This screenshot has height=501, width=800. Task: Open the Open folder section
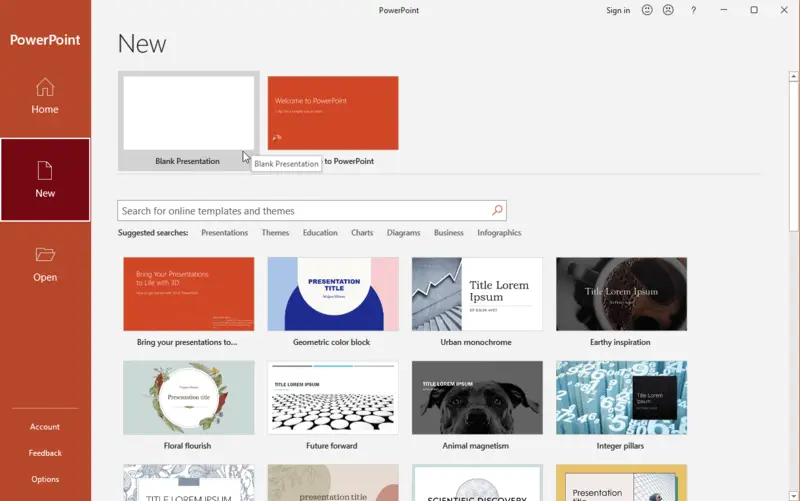click(x=45, y=264)
